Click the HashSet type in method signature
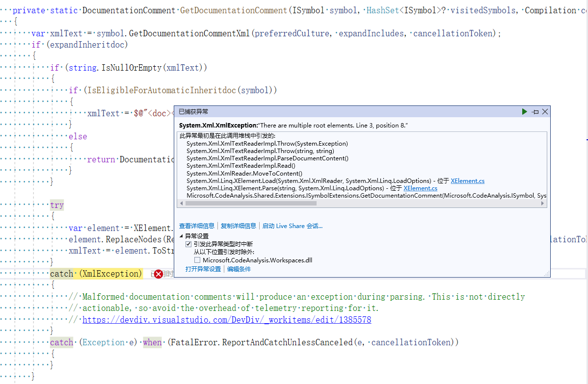588x384 pixels. 382,10
